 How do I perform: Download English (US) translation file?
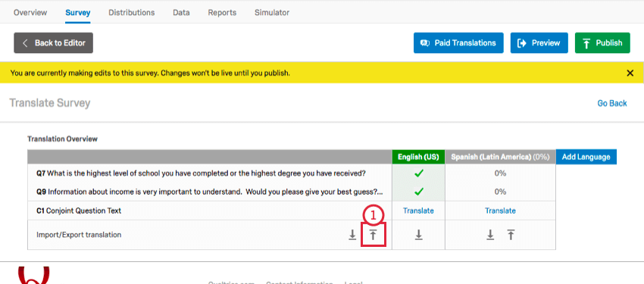click(x=418, y=235)
